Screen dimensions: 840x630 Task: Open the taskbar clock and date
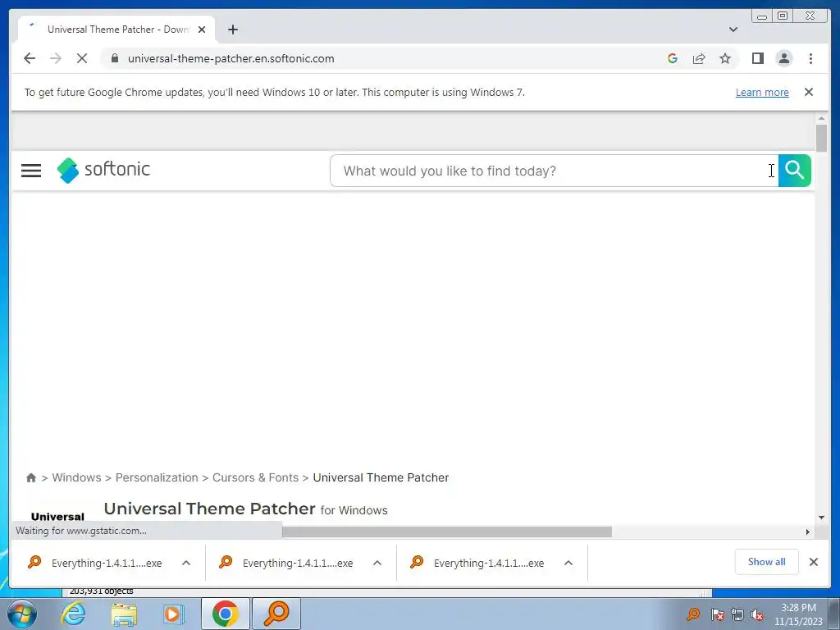[798, 614]
